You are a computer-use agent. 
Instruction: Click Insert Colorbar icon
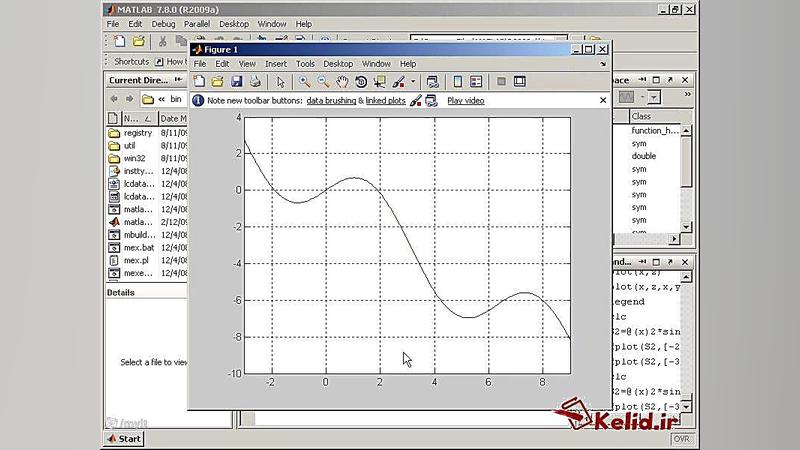click(x=458, y=82)
